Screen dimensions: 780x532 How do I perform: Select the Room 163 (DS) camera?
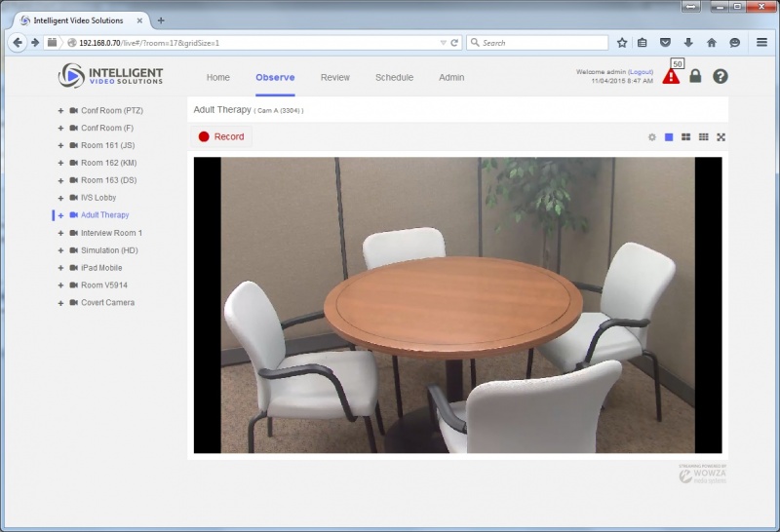click(x=108, y=180)
